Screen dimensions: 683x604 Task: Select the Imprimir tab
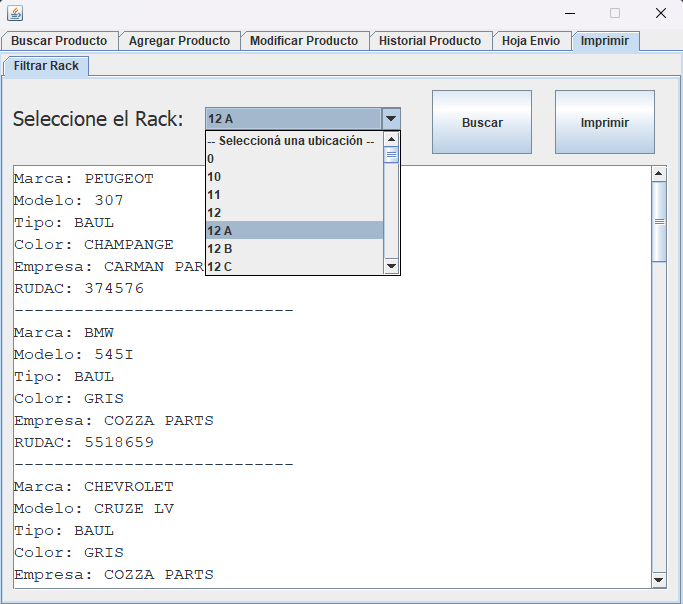pos(605,41)
